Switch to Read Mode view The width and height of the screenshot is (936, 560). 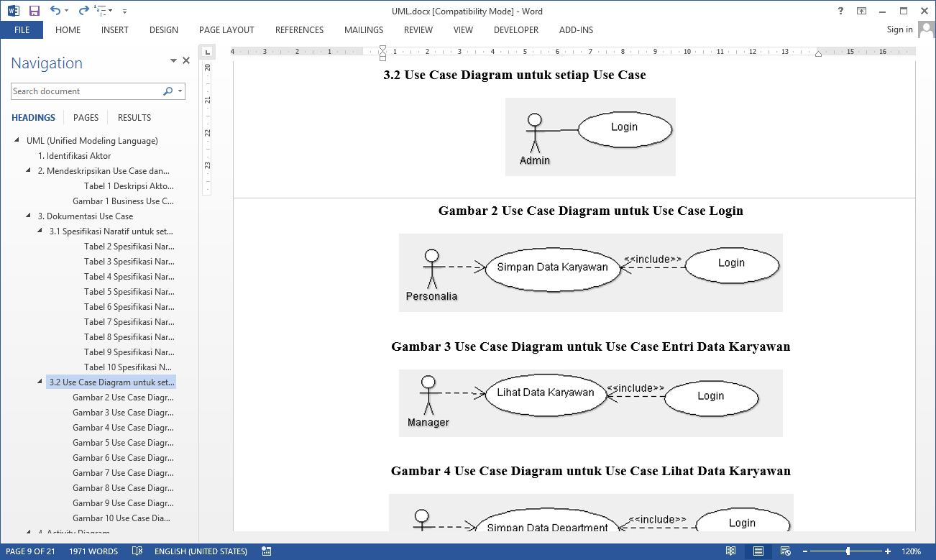click(731, 551)
